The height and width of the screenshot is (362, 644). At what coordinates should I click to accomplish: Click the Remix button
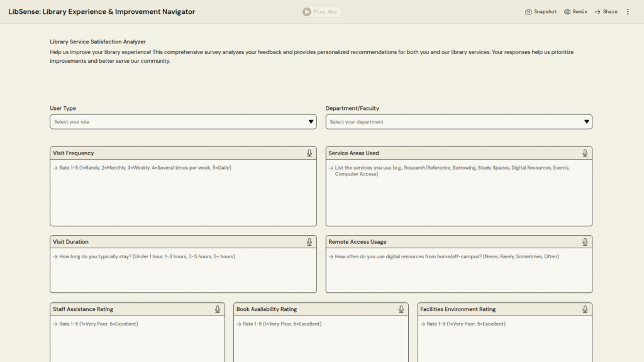pos(575,12)
